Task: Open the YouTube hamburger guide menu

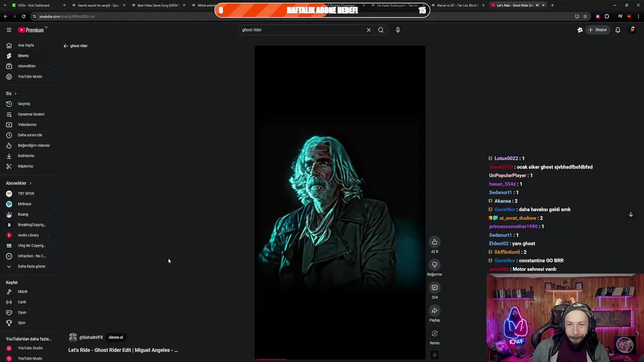Action: pos(9,30)
